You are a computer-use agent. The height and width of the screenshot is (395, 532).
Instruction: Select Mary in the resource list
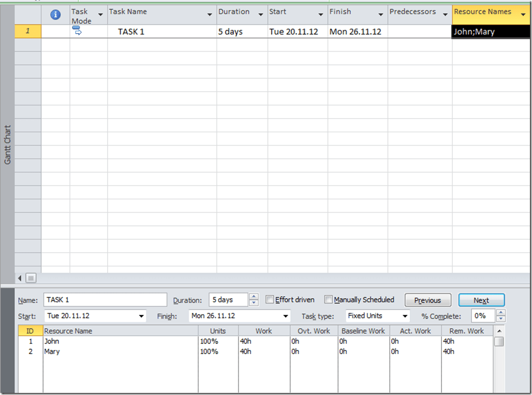pos(52,352)
